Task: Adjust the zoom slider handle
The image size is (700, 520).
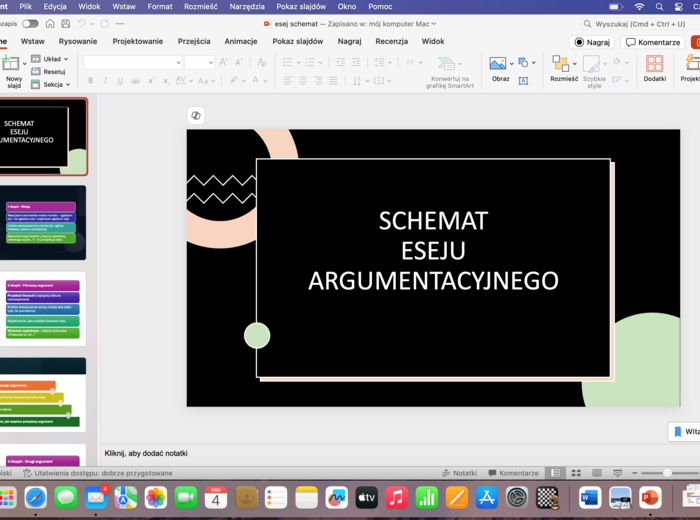Action: pyautogui.click(x=667, y=473)
